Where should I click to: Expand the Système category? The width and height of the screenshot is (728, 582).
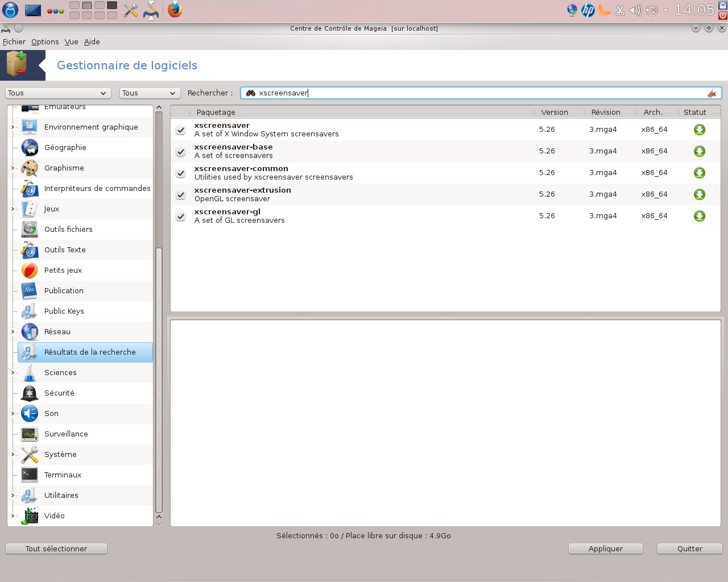point(13,455)
